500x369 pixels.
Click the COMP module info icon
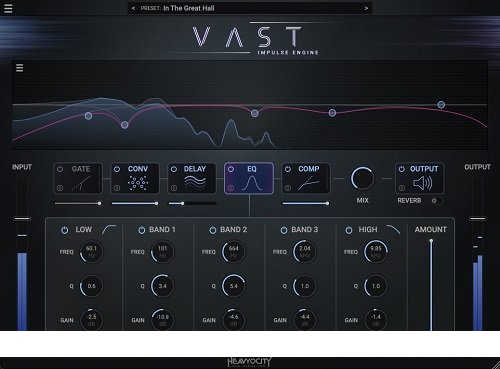[x=288, y=188]
